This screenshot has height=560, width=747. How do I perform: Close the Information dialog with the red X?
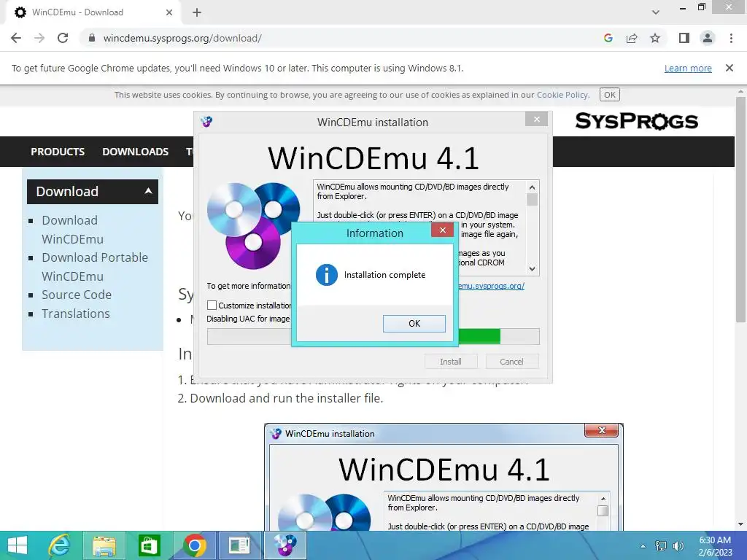443,230
